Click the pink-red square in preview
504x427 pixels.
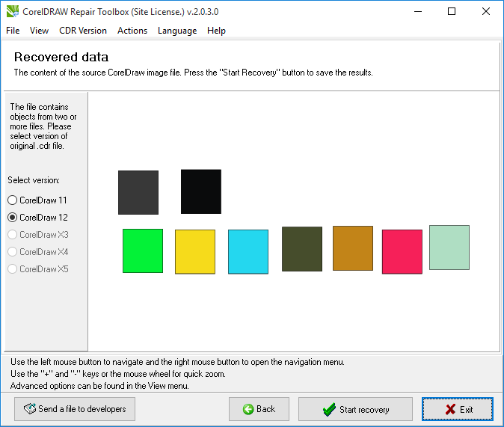coord(402,252)
